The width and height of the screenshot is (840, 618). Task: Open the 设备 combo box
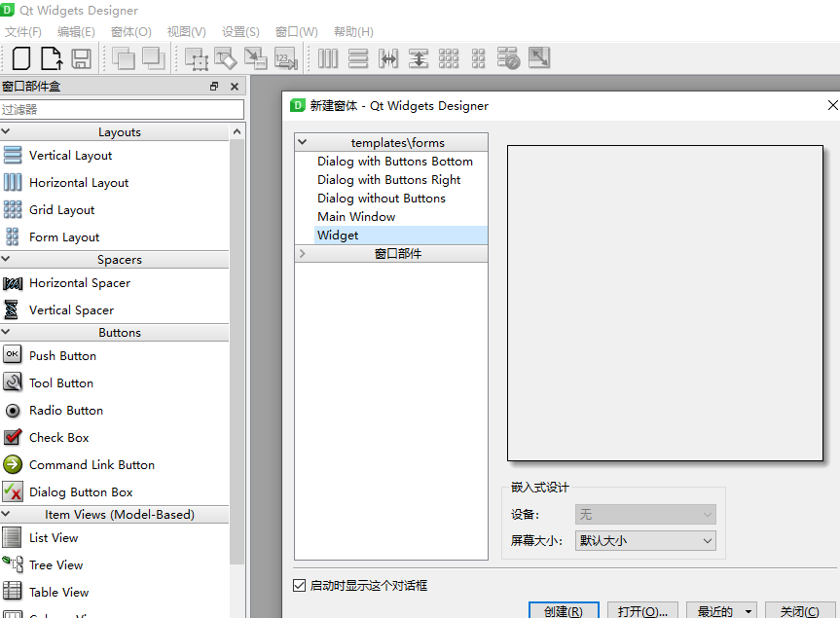coord(645,515)
